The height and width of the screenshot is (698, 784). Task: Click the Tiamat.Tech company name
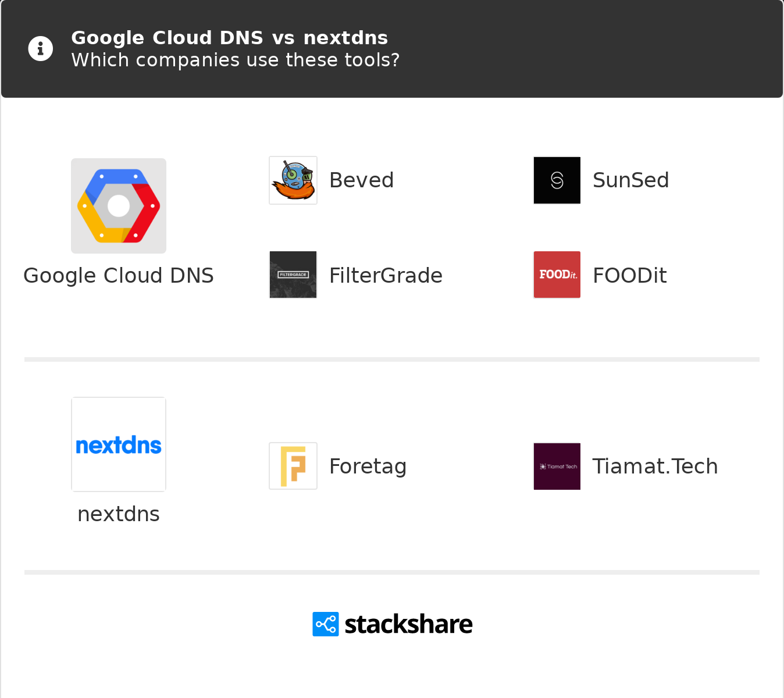pyautogui.click(x=655, y=466)
